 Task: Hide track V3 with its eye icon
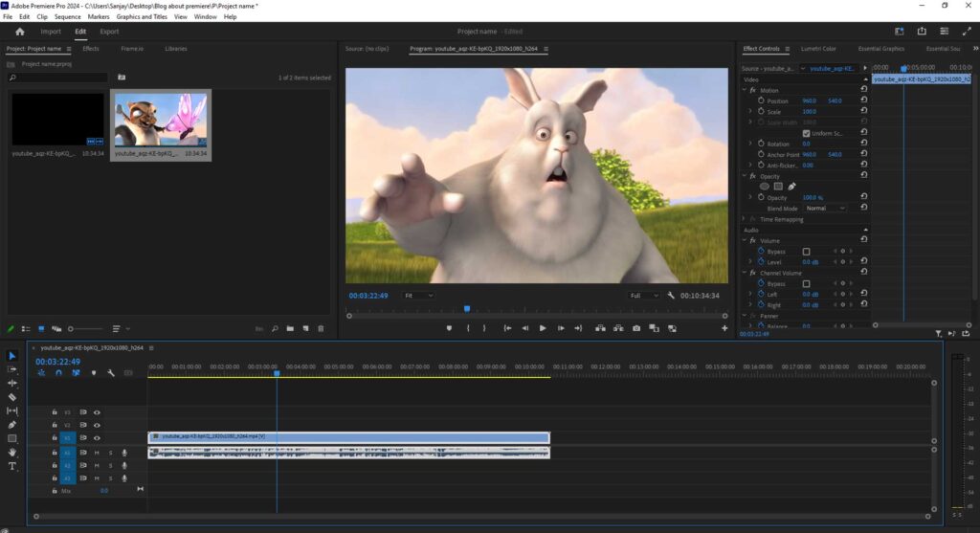97,412
